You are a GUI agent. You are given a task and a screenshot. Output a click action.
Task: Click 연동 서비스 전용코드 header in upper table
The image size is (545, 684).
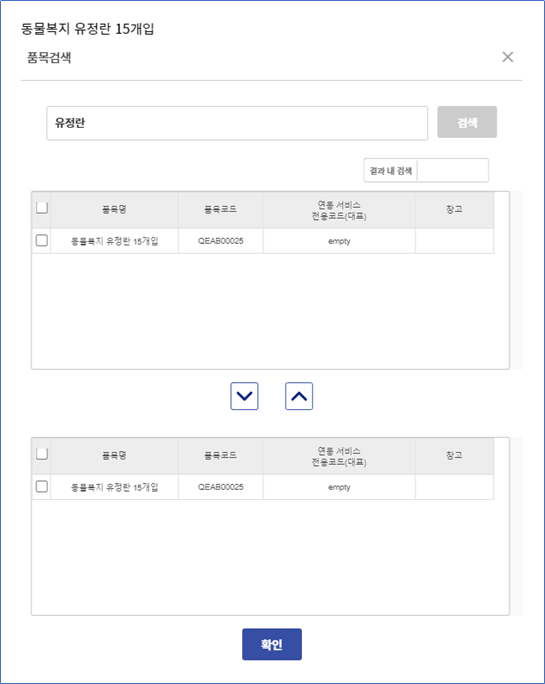[339, 210]
